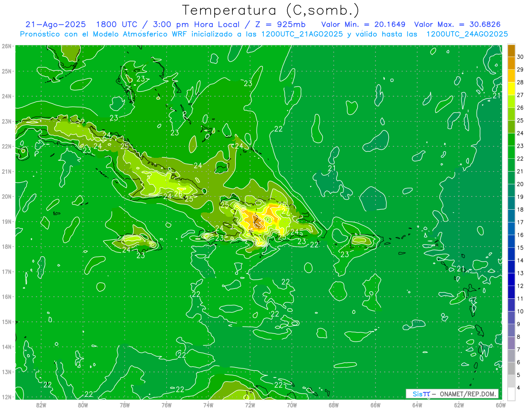Image resolution: width=532 pixels, height=411 pixels.
Task: Click the colorbar label "17"
Action: point(520,222)
